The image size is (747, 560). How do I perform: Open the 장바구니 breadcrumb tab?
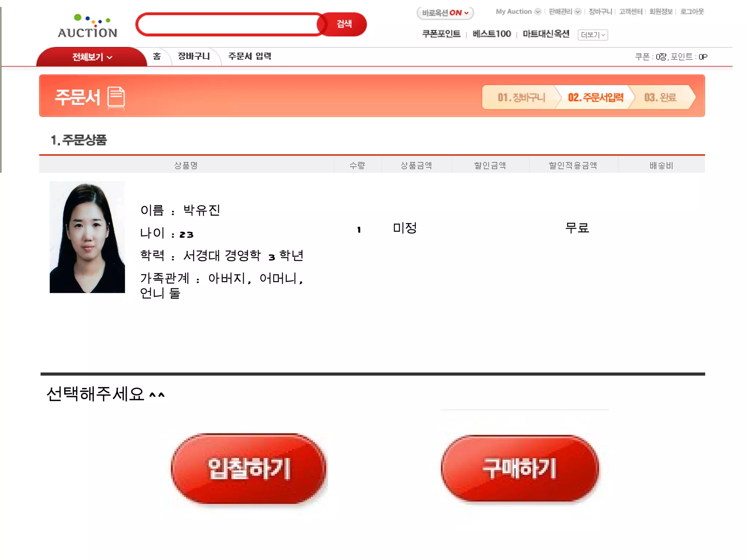194,56
